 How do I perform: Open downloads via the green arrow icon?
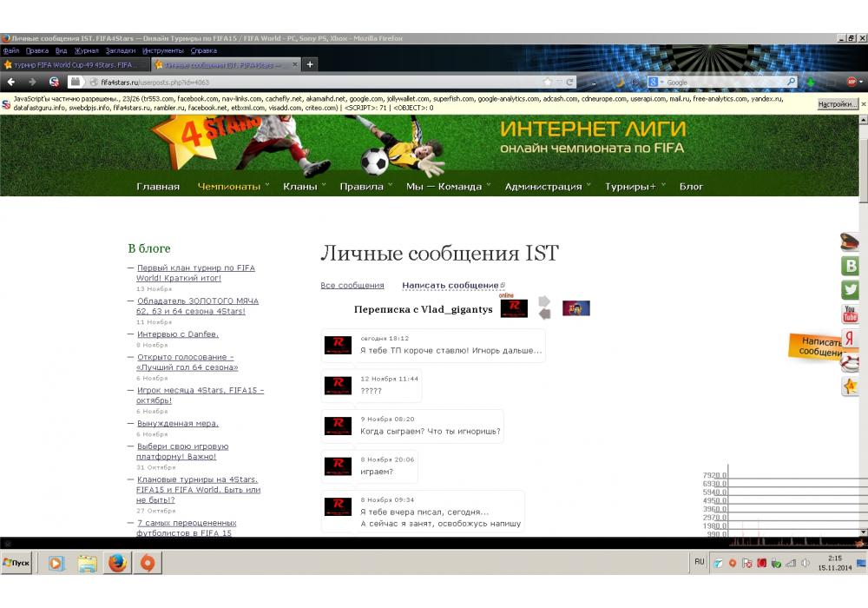pos(811,82)
